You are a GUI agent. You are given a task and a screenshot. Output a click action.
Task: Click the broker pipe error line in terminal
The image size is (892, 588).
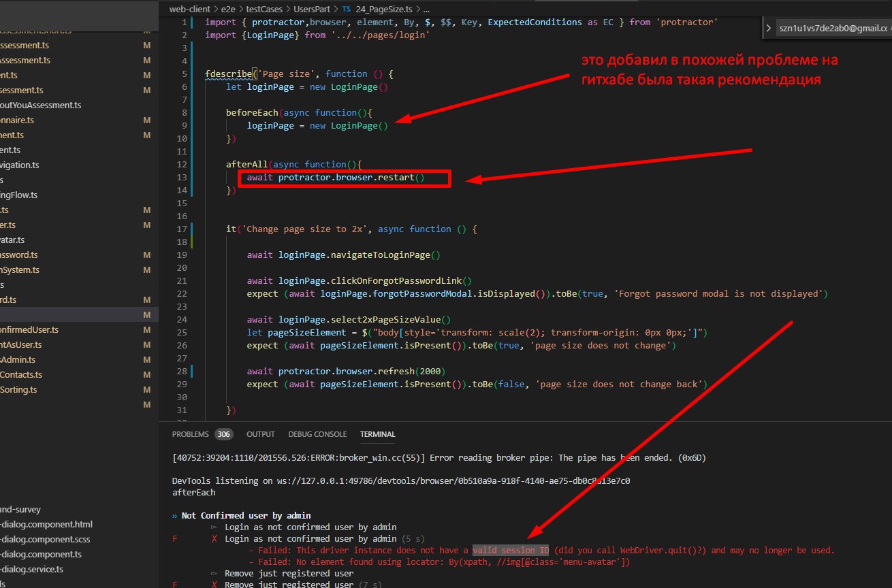(x=439, y=458)
